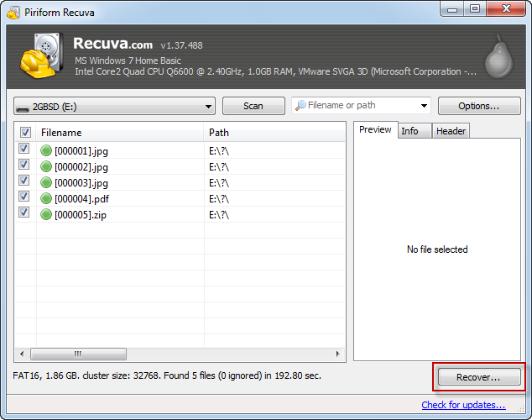Follow the Check for updates link
532x420 pixels.
(x=463, y=405)
